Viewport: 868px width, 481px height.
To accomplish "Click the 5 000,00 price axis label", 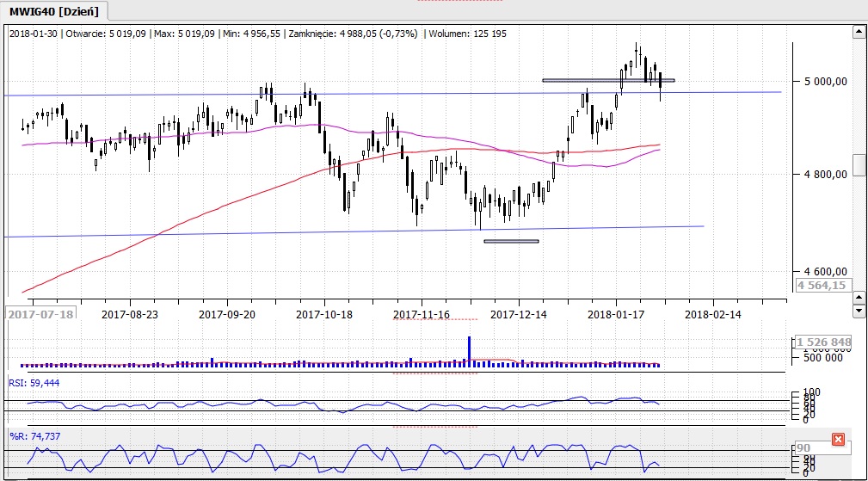I will pos(825,82).
